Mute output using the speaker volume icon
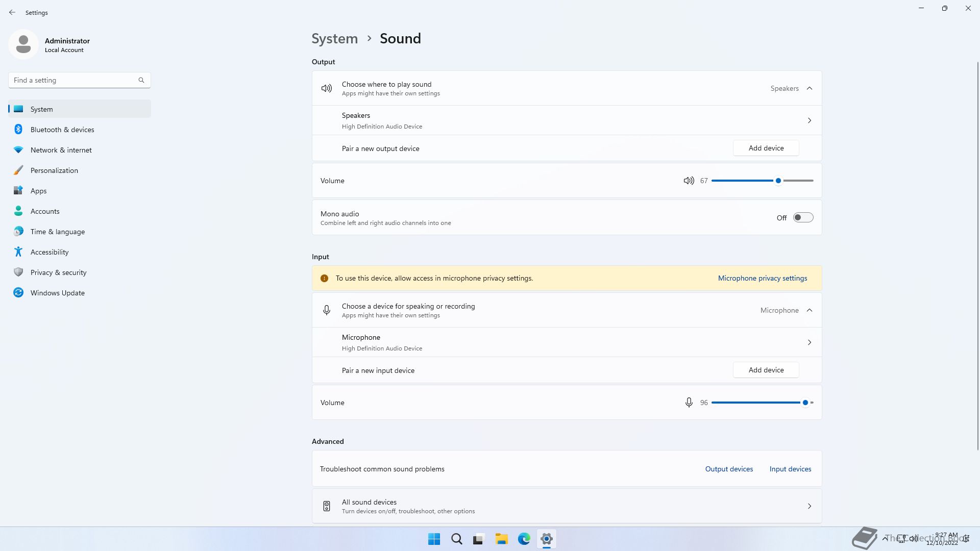 coord(689,181)
